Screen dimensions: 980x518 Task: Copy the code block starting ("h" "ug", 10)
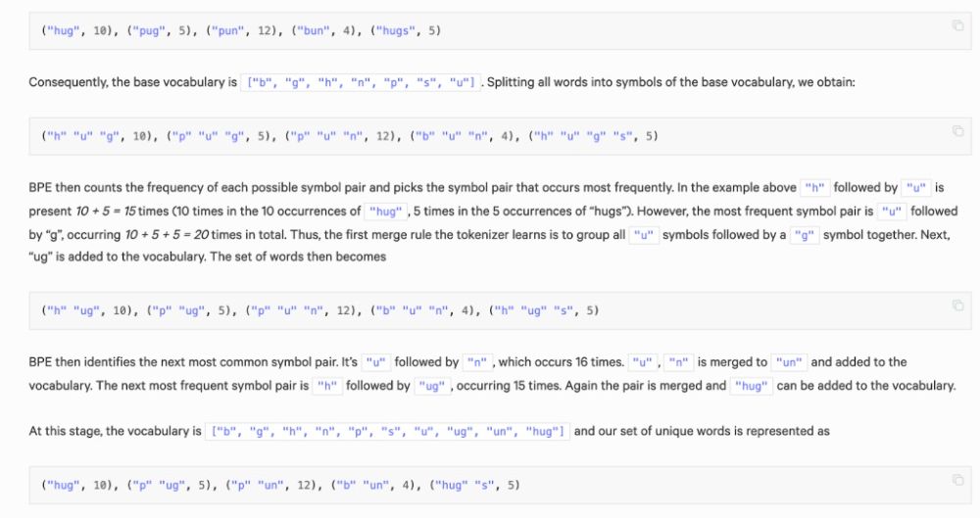pos(957,306)
